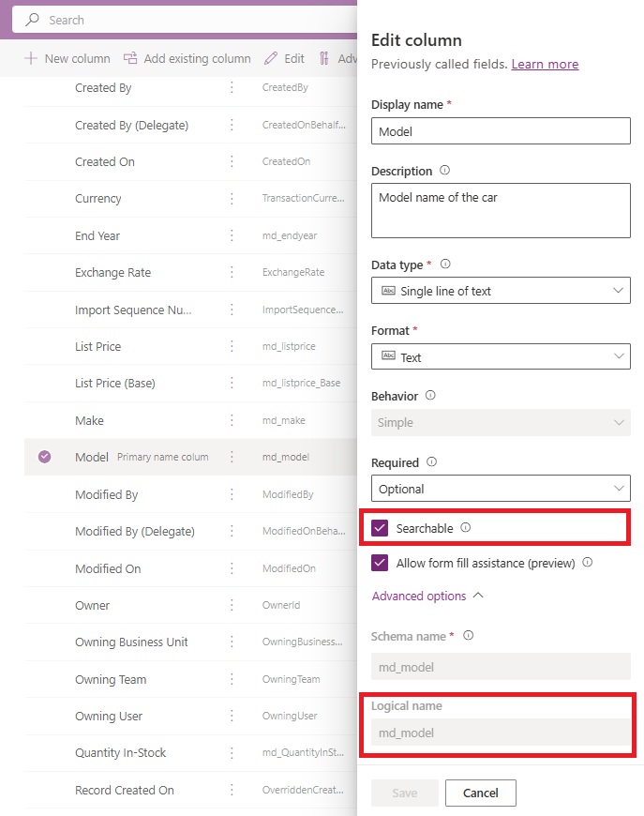
Task: Open the three-dot menu for Make row
Action: (x=232, y=420)
